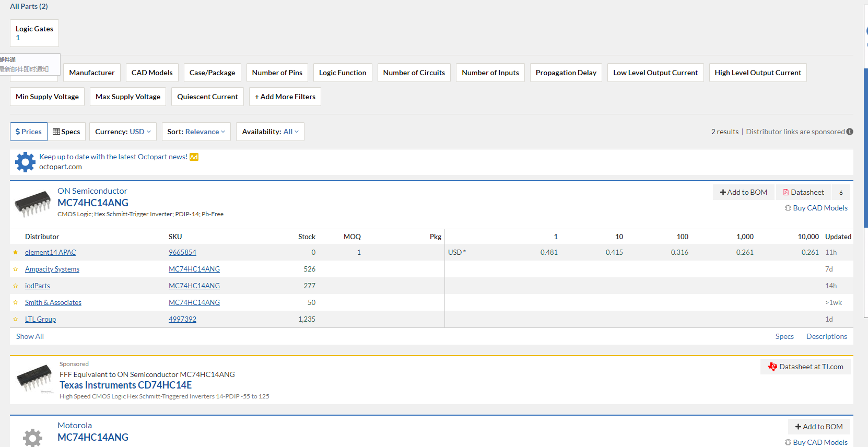The width and height of the screenshot is (868, 447).
Task: Open the element14 APAC distributor link
Action: point(51,252)
